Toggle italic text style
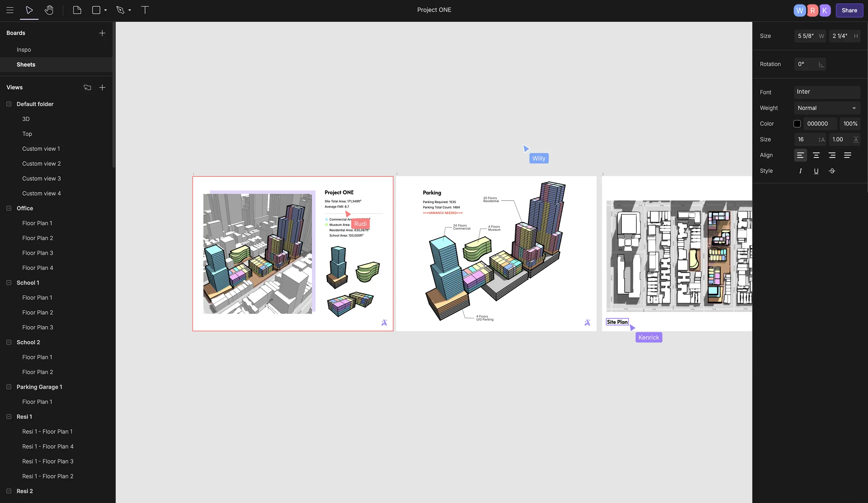Viewport: 868px width, 503px height. (x=800, y=171)
